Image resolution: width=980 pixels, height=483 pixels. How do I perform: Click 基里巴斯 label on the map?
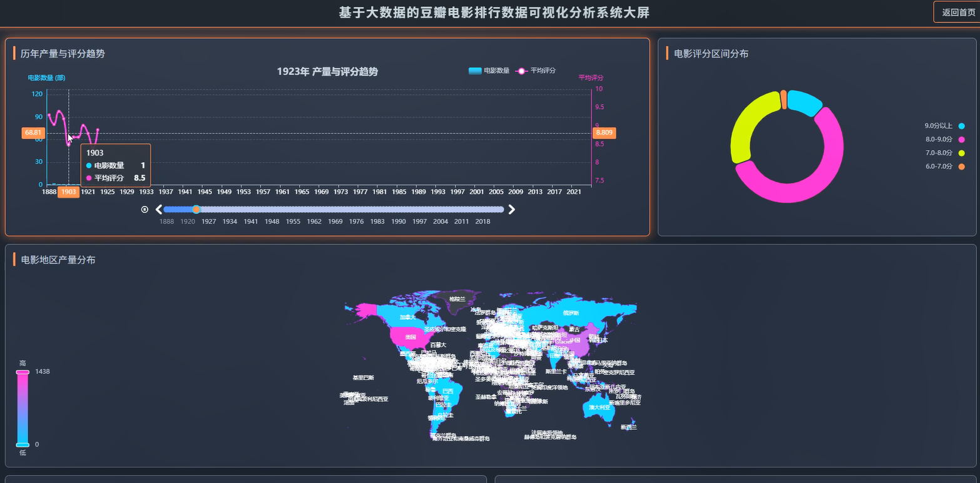coord(363,378)
